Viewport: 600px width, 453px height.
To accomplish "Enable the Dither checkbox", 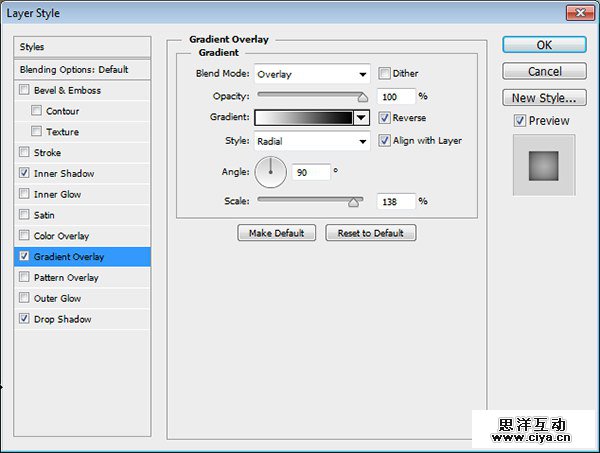I will (x=385, y=74).
